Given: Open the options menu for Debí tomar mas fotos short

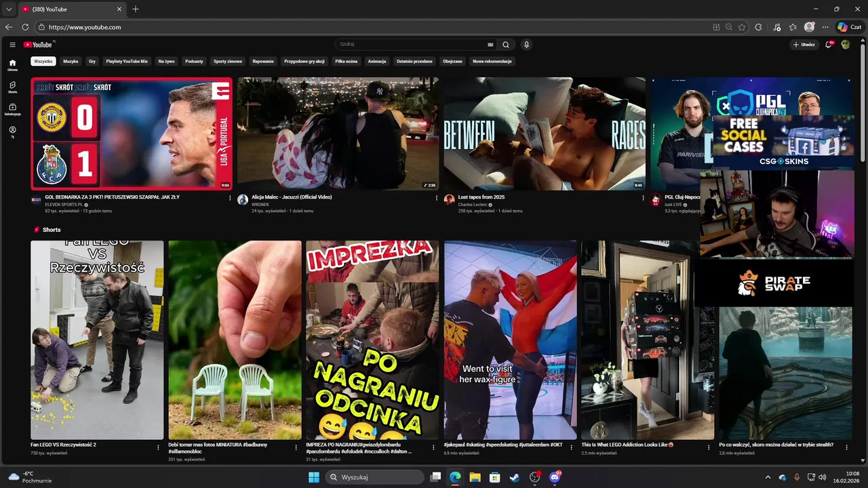Looking at the screenshot, I should tap(296, 447).
